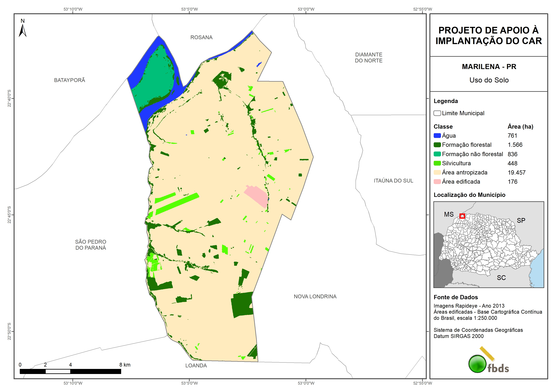Click the scale bar at bottom left
The height and width of the screenshot is (392, 555).
[70, 371]
